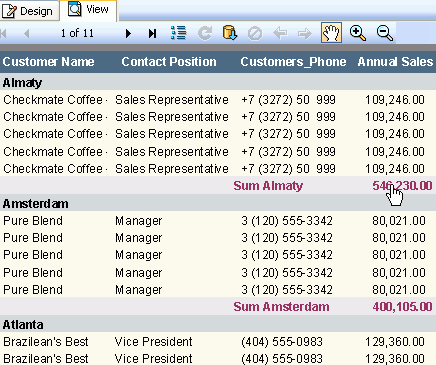Click the first 80,021.00 annual sales value

[399, 221]
